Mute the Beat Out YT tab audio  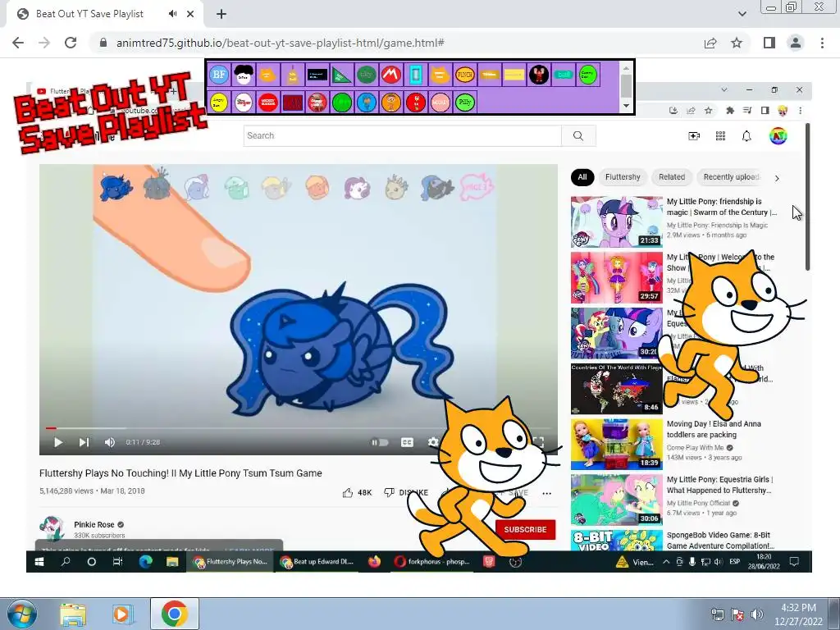pos(172,14)
